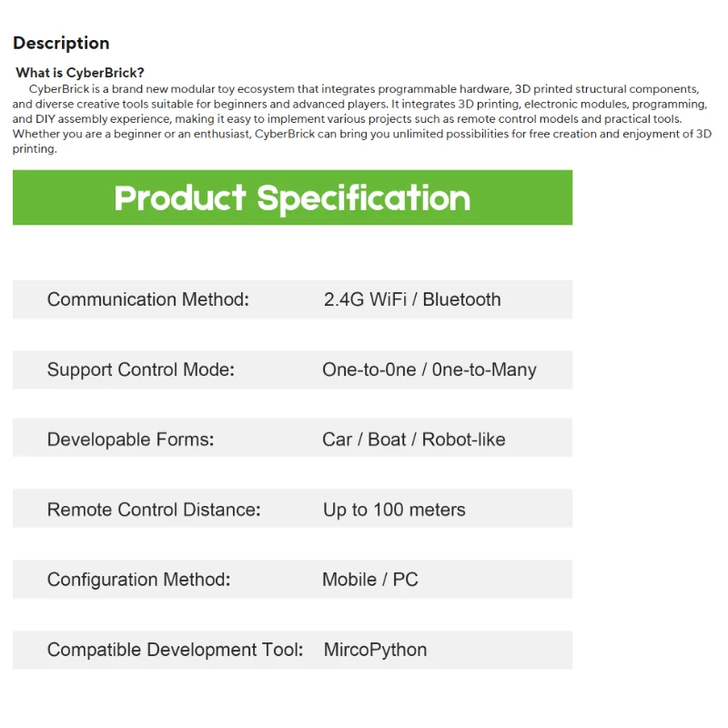Click the word Specification in the banner
This screenshot has width=728, height=728.
coord(363,197)
